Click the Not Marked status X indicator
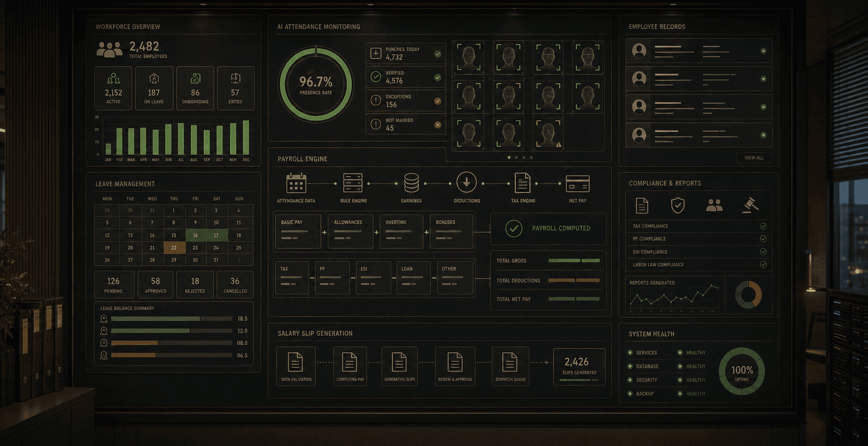This screenshot has height=446, width=868. [x=437, y=125]
